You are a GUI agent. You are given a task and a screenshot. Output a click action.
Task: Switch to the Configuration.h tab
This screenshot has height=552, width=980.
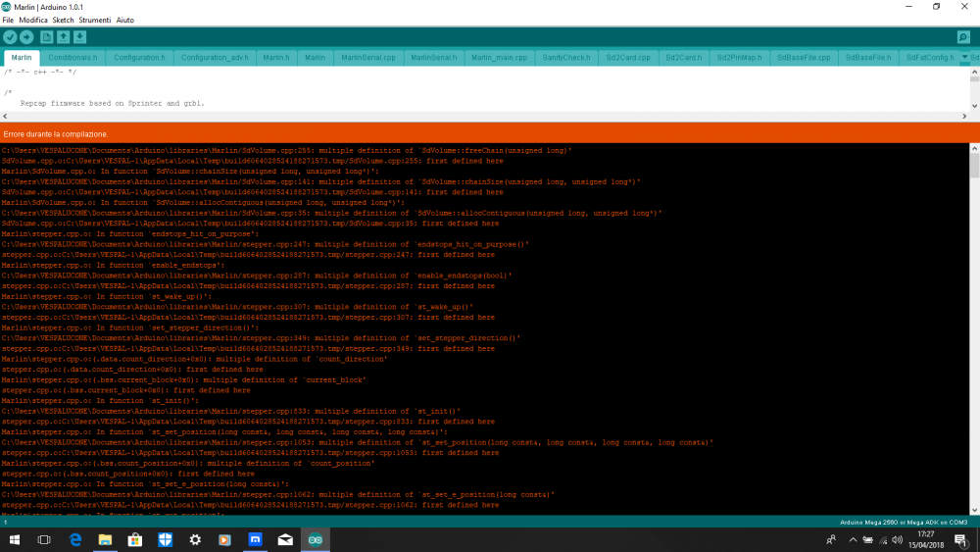(x=139, y=58)
